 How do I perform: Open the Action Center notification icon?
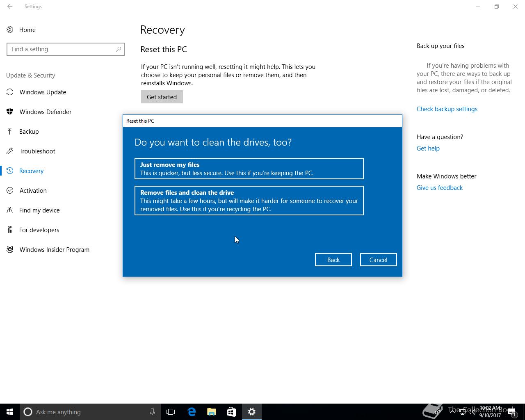[x=512, y=412]
